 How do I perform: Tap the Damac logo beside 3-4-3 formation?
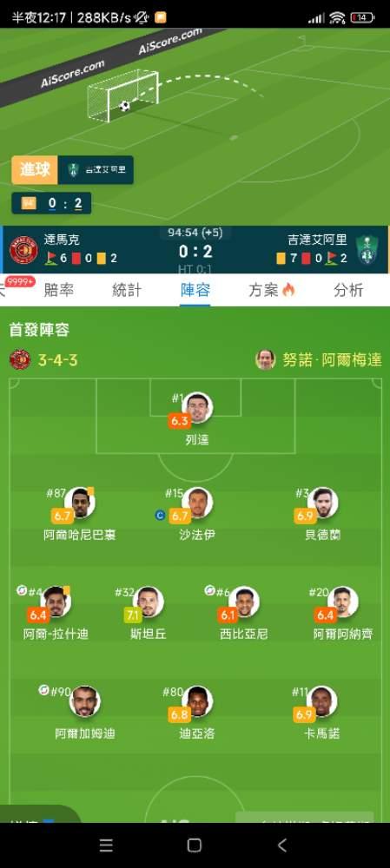point(20,360)
